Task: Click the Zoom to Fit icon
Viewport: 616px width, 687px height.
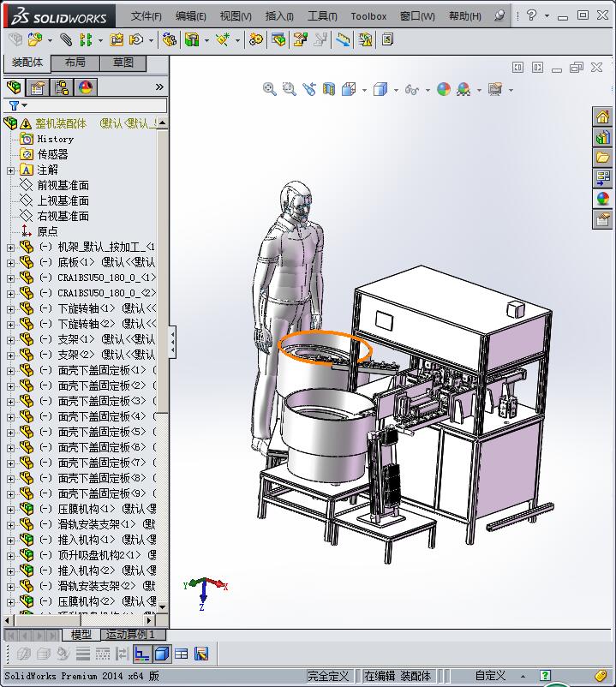Action: pos(269,89)
